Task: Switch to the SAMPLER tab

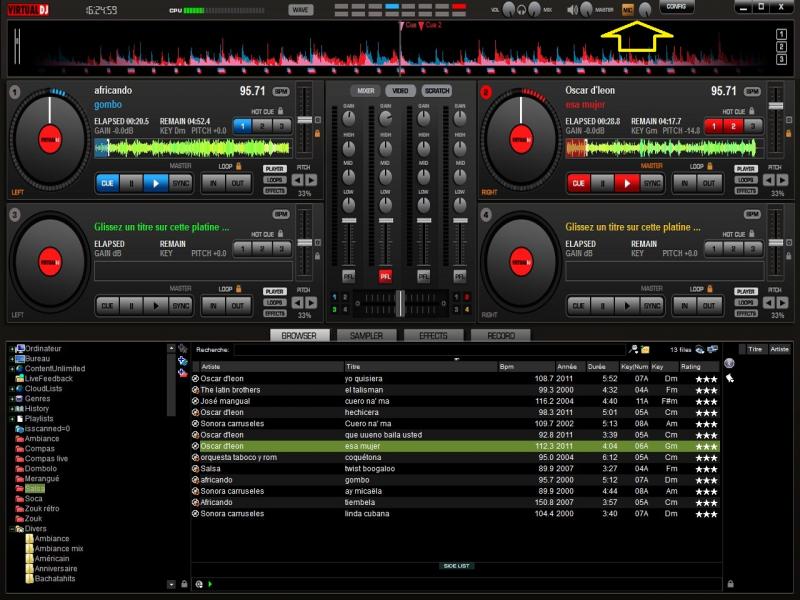Action: pyautogui.click(x=366, y=336)
